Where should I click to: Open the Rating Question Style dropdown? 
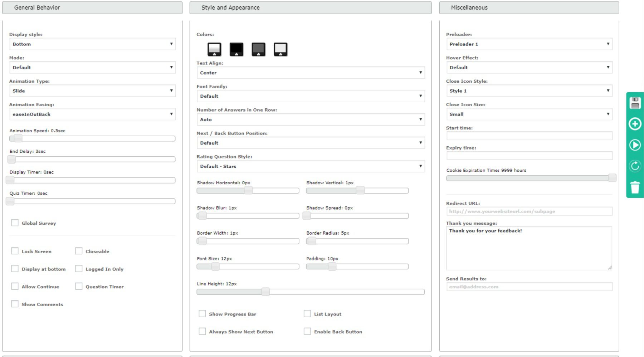[x=310, y=166]
